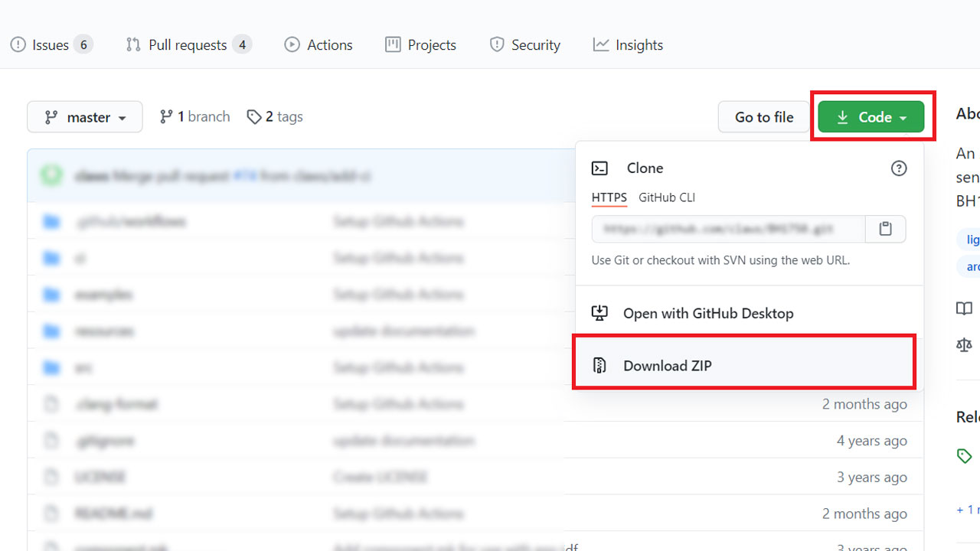Click the license scale icon in sidebar
The image size is (980, 551).
point(965,345)
